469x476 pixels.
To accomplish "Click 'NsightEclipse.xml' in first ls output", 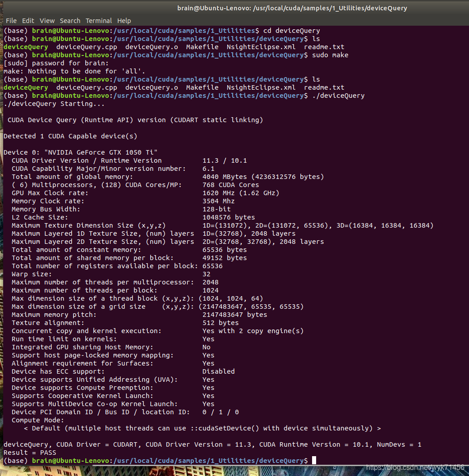I will [x=261, y=47].
